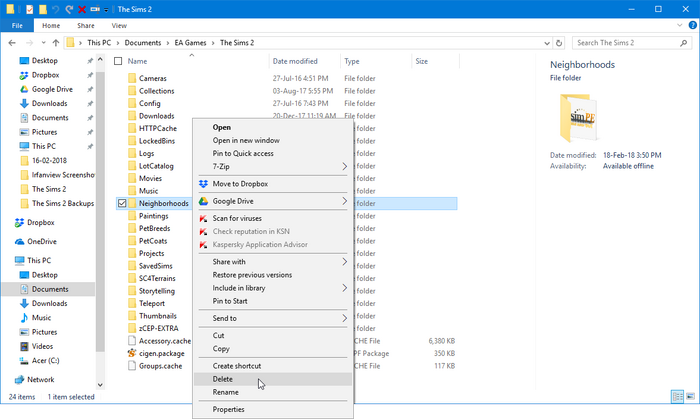Click the New folder icon in title bar
The height and width of the screenshot is (419, 700).
[43, 9]
